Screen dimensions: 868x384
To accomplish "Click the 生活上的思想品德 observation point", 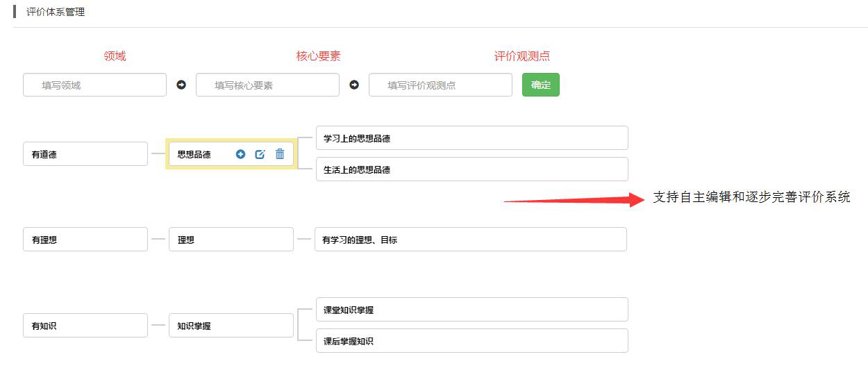I will pyautogui.click(x=471, y=169).
